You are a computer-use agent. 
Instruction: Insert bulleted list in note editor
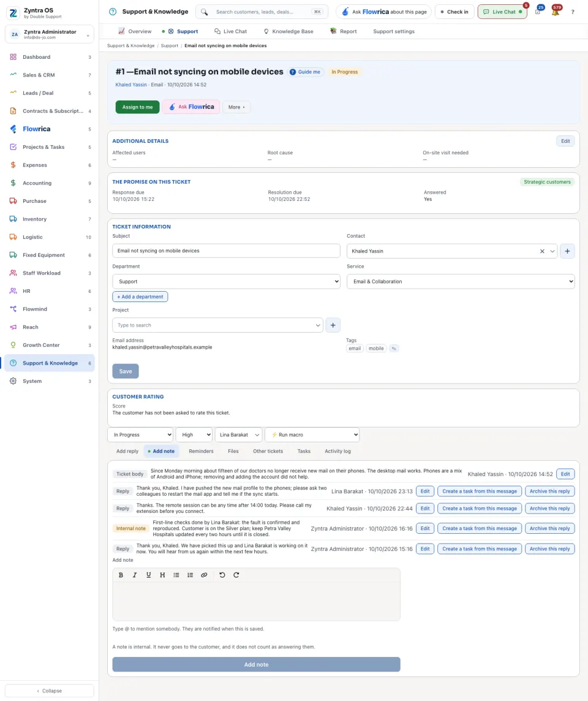176,575
